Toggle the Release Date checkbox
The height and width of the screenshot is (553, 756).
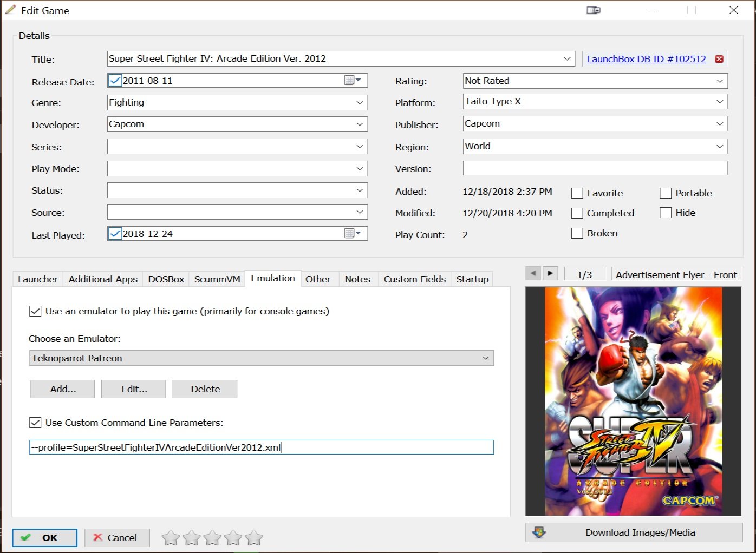click(x=115, y=81)
